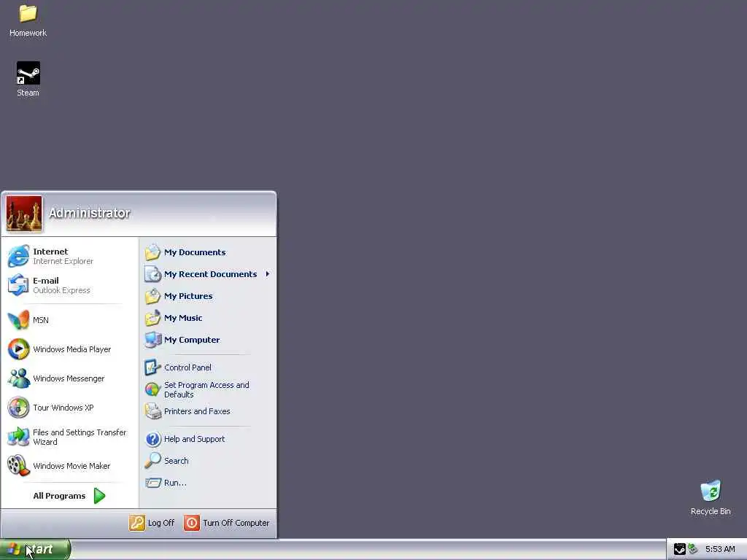
Task: Select Windows Media Player label
Action: (x=72, y=349)
